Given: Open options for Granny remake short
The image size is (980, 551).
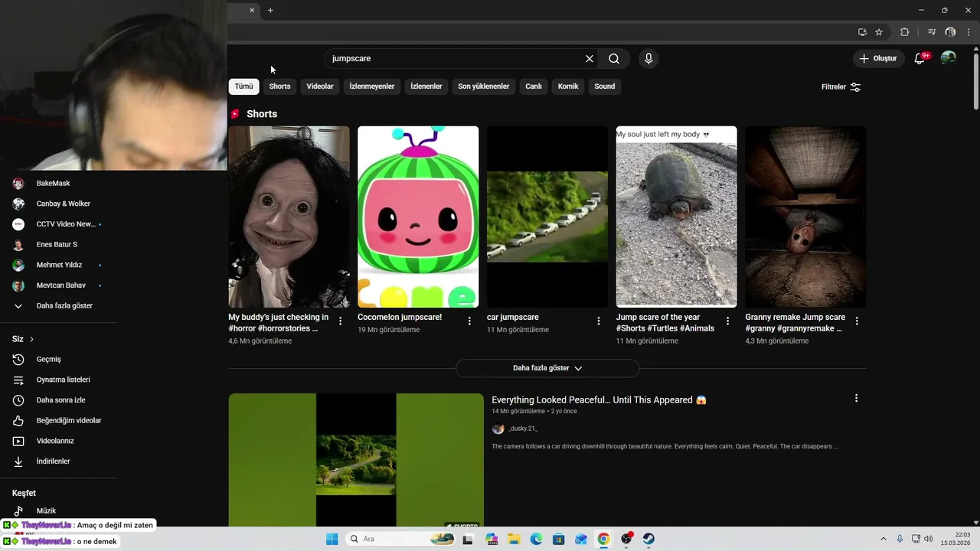Looking at the screenshot, I should [857, 321].
